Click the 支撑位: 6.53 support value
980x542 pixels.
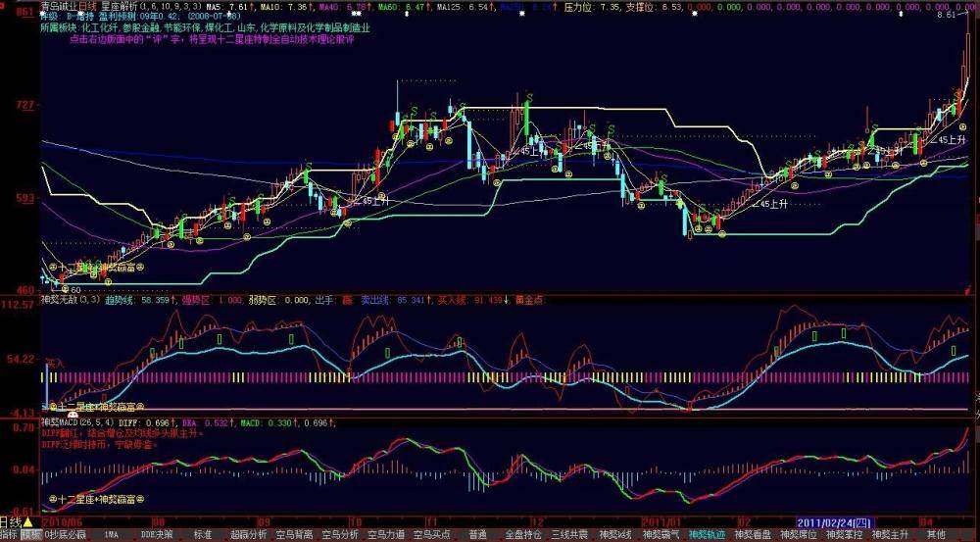tap(655, 6)
